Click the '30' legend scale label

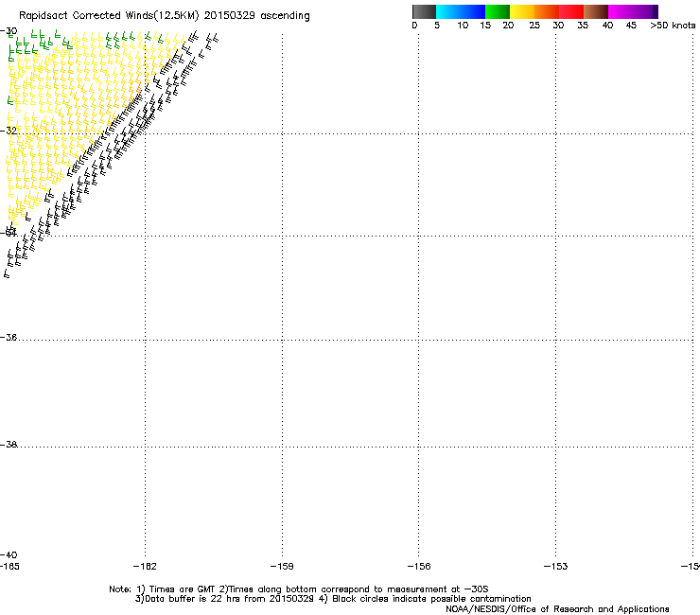[558, 26]
